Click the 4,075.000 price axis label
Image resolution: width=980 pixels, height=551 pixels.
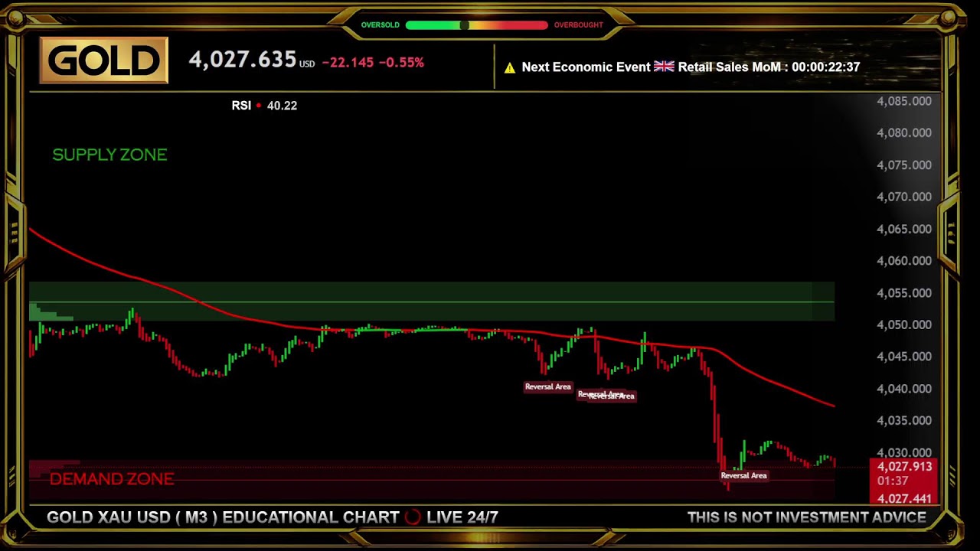[x=904, y=165]
